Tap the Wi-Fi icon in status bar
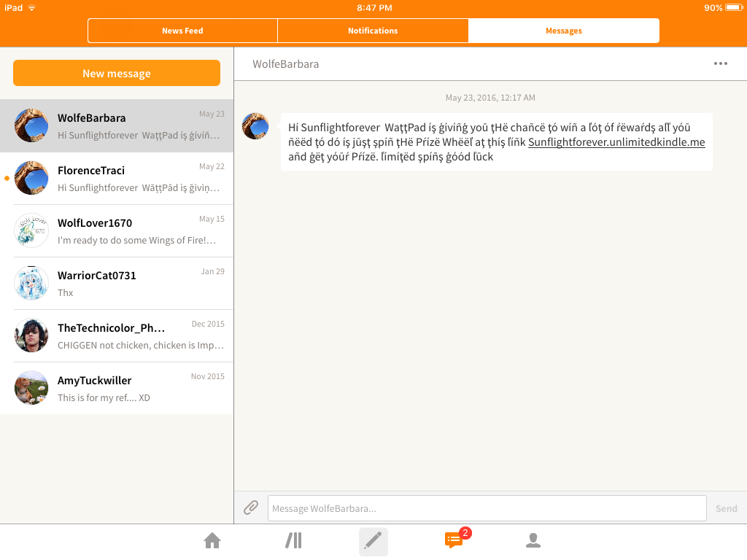Image resolution: width=747 pixels, height=560 pixels. 32,7
